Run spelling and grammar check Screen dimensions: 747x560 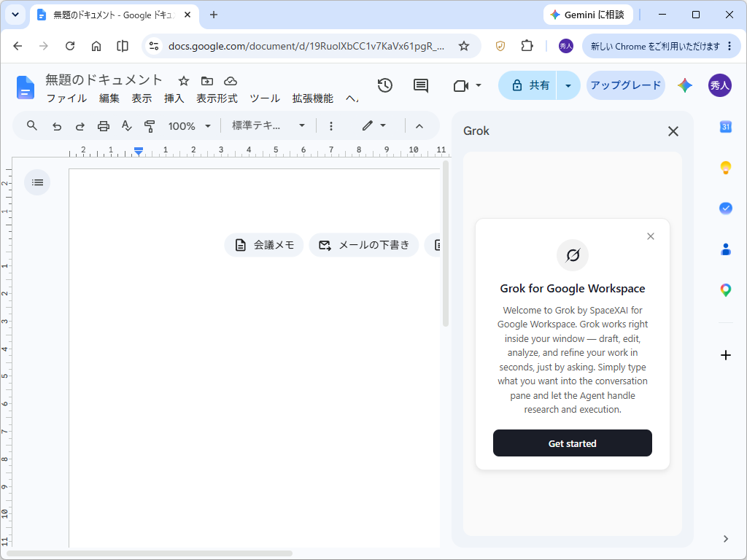click(x=126, y=125)
